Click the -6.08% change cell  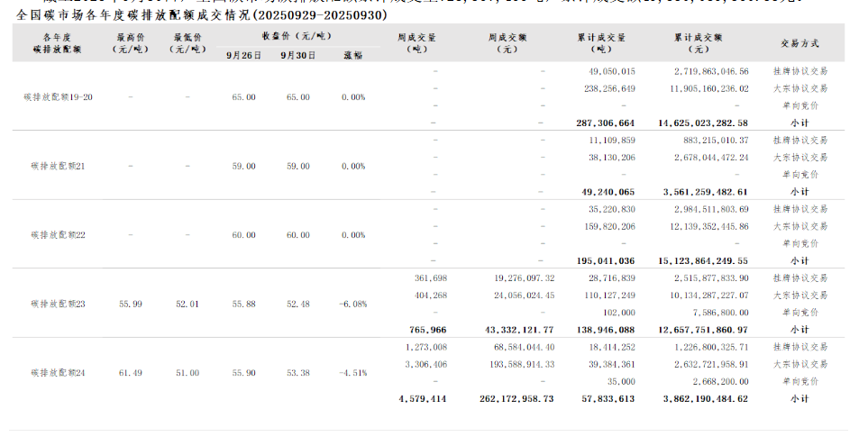coord(353,304)
